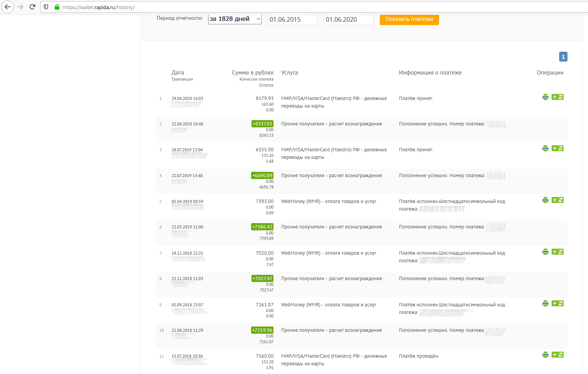Go back to the previous browser page

click(x=7, y=7)
